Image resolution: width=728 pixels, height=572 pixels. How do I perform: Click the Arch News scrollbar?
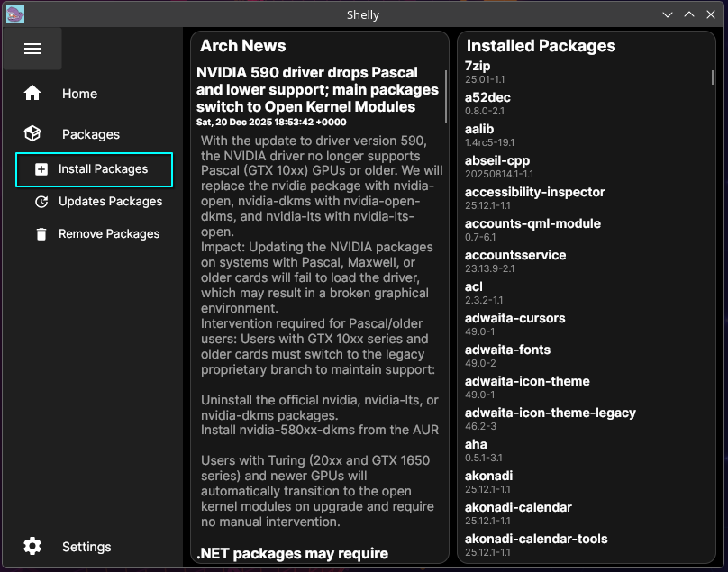446,95
